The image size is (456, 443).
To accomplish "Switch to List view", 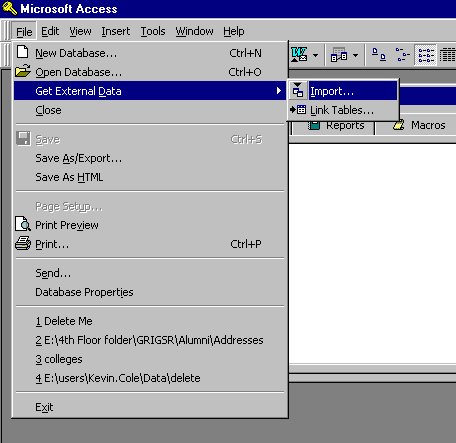I will pos(426,55).
